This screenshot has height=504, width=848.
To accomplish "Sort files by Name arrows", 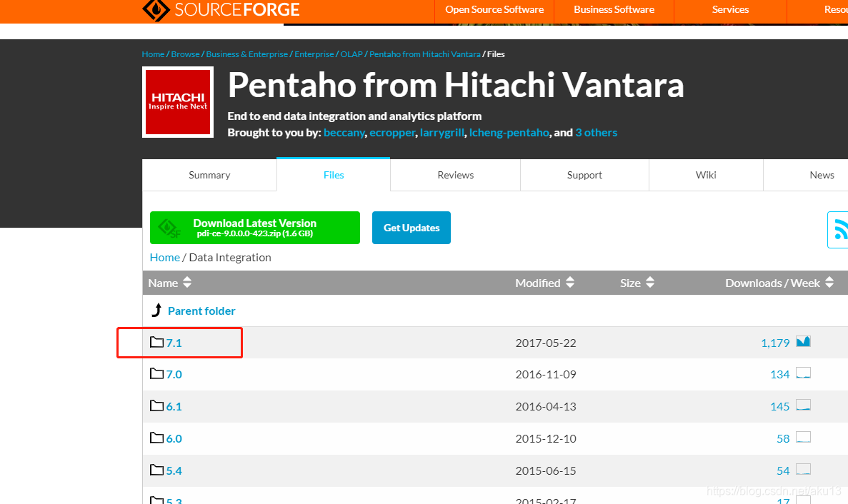I will point(187,282).
